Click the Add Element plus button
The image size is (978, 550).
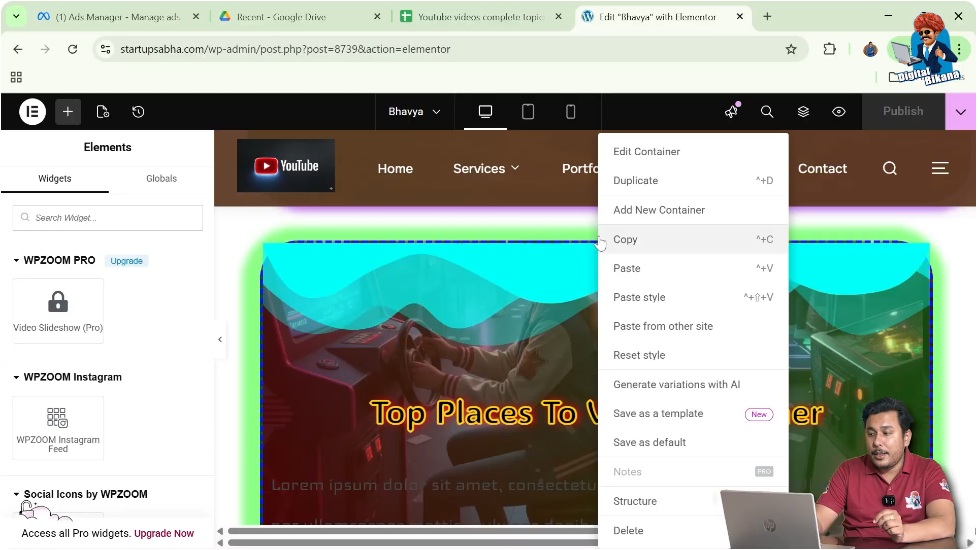pyautogui.click(x=67, y=112)
